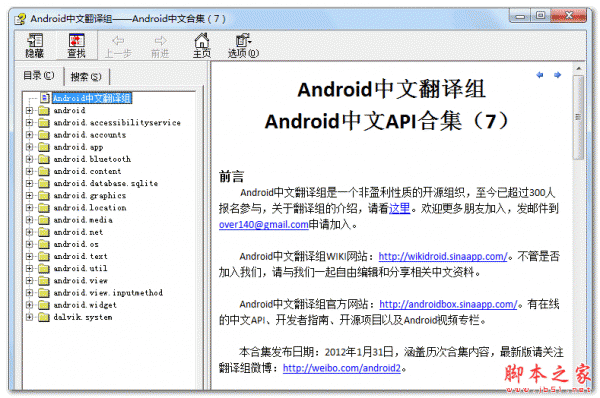Screen dimensions: 600x398
Task: Click the blue previous-page arrow in content
Action: 540,75
